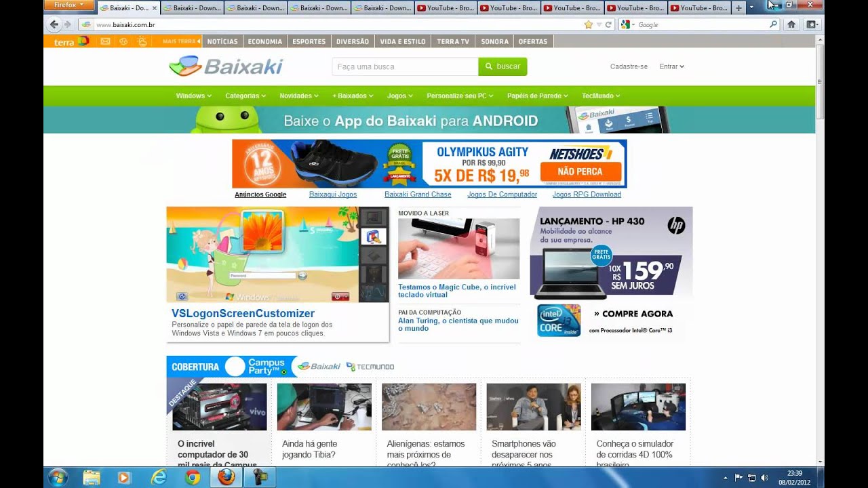Open the Alan Turing article link
Screen dimensions: 868x488
(458, 324)
